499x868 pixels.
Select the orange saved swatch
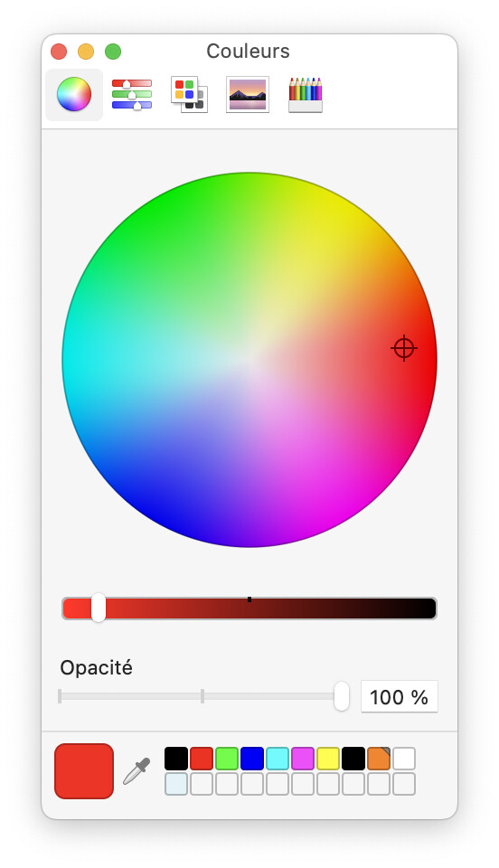[379, 759]
